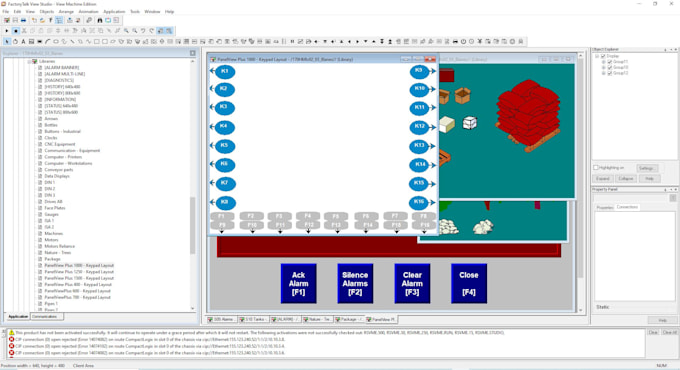Open the Application menu
The height and width of the screenshot is (370, 680).
click(x=114, y=12)
